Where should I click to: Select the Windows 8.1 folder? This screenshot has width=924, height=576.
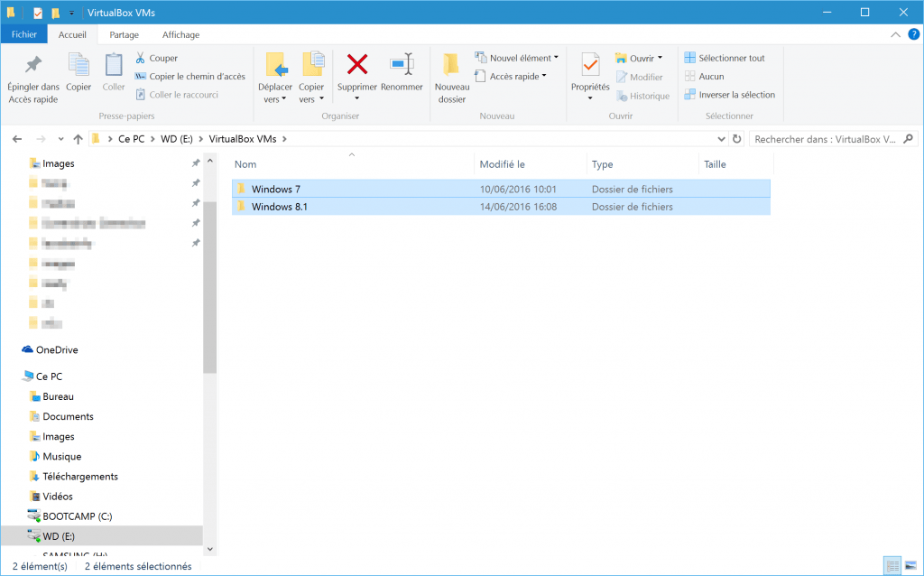click(501, 207)
